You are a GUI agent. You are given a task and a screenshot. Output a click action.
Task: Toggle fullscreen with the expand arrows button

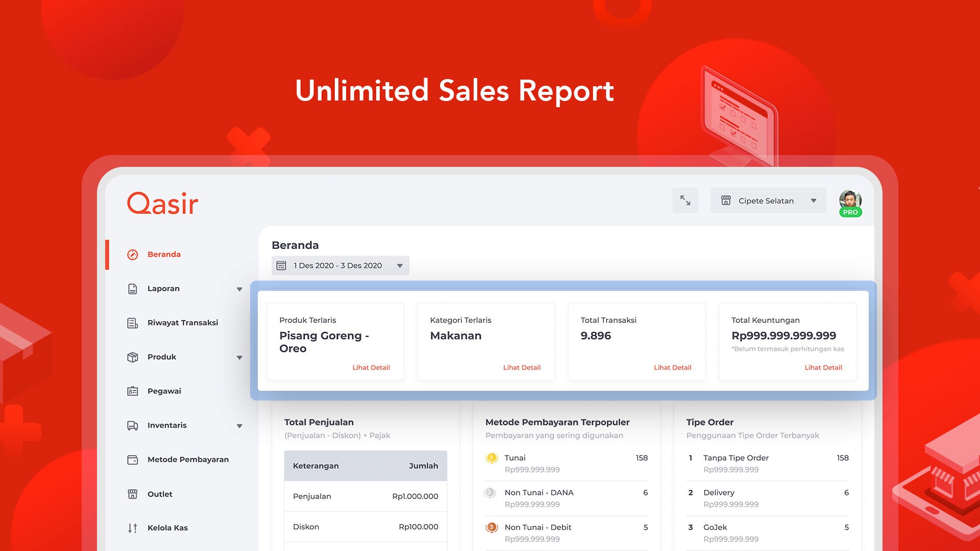point(685,201)
